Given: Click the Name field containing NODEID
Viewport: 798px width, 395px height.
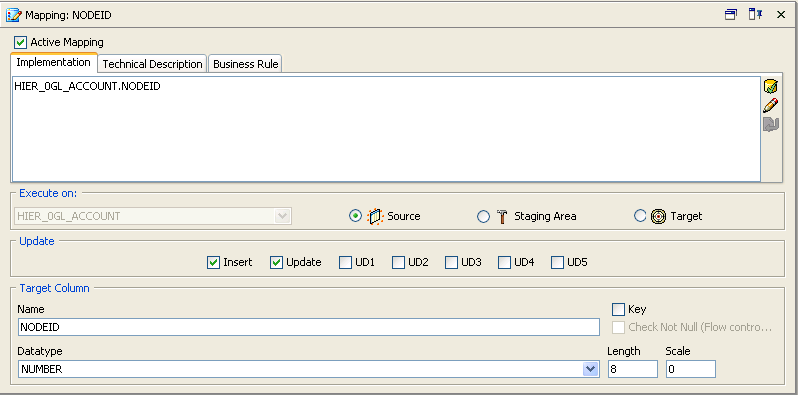Looking at the screenshot, I should point(309,327).
